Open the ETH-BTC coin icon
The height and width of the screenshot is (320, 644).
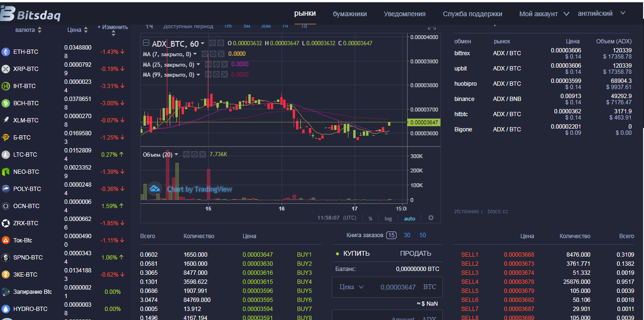[x=6, y=51]
